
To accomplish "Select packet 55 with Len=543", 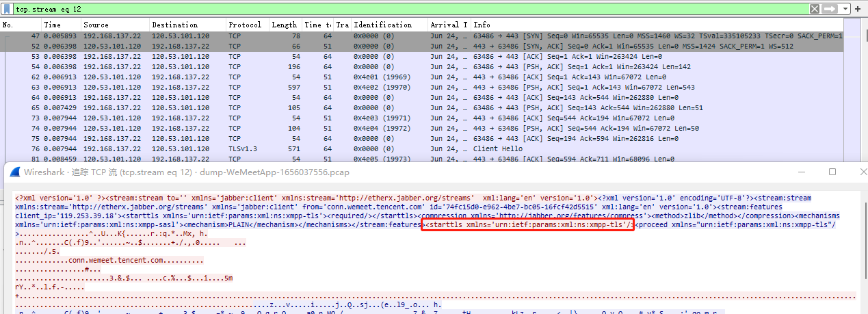I will tap(410, 87).
